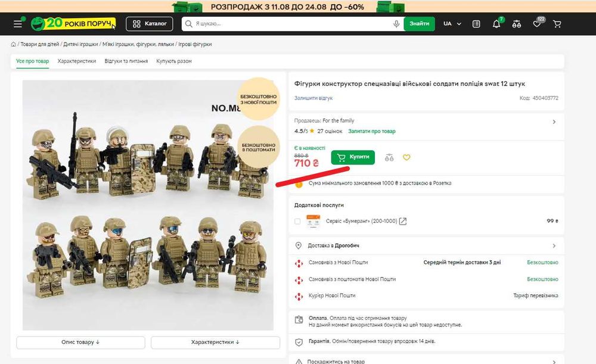The image size is (596, 364).
Task: Click the price 710 ₴
Action: (306, 163)
